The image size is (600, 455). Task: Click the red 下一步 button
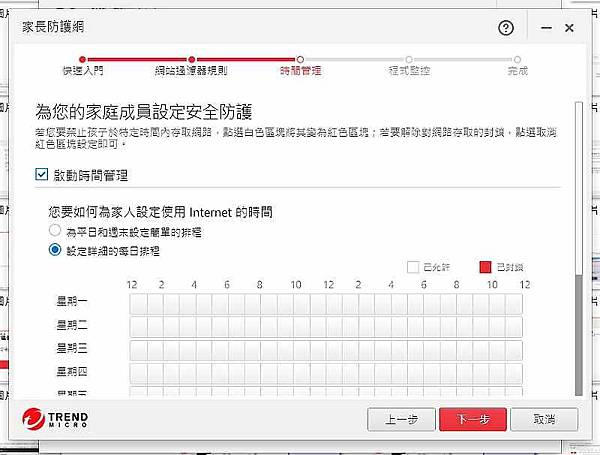point(473,419)
